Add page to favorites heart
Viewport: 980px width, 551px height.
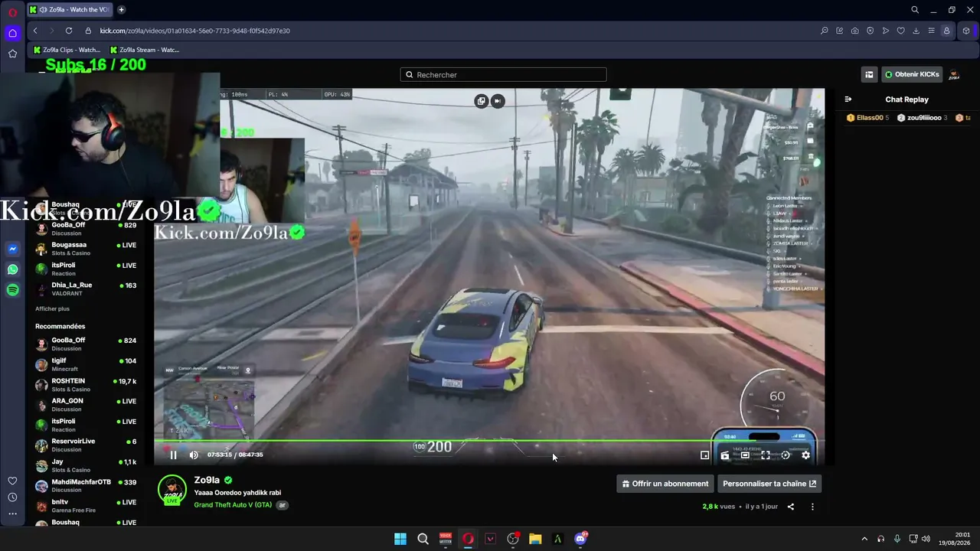pos(900,31)
